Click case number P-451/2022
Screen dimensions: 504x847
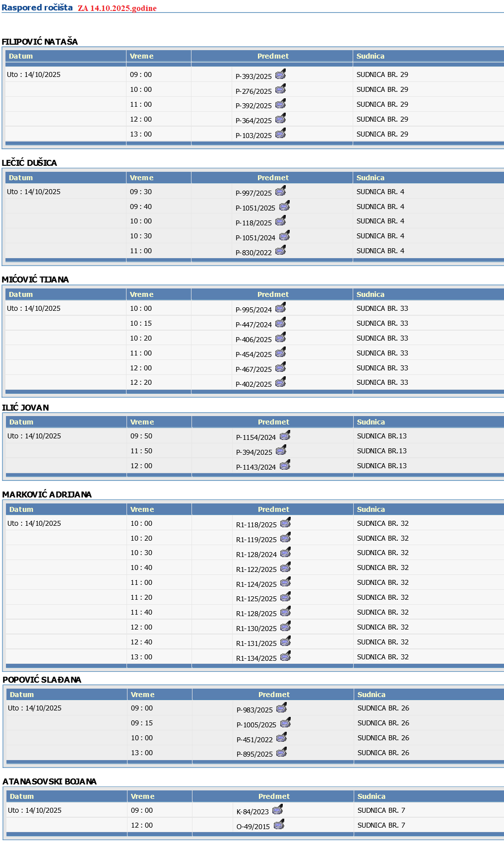coord(254,740)
